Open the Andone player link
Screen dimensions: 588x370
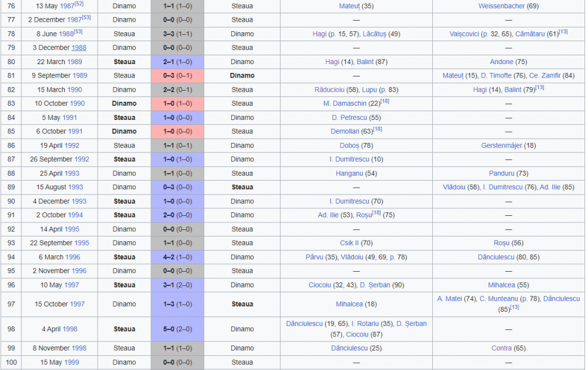502,62
